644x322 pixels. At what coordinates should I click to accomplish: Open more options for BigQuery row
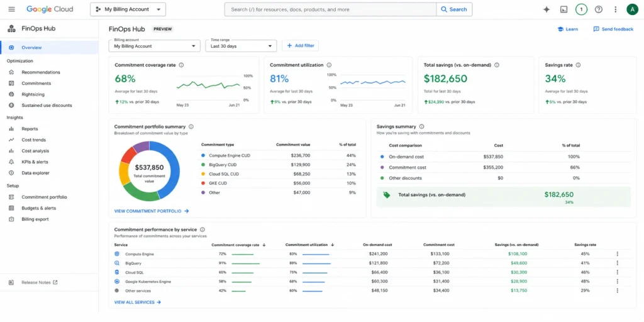[617, 263]
